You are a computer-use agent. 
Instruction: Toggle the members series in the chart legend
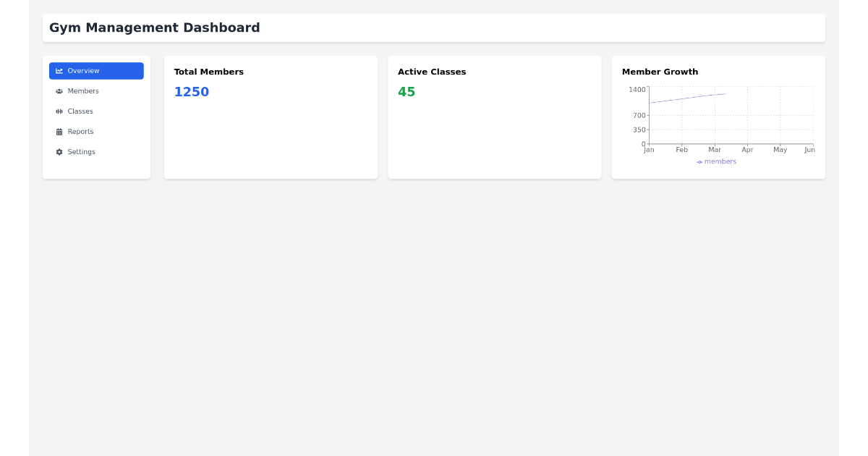pos(717,161)
